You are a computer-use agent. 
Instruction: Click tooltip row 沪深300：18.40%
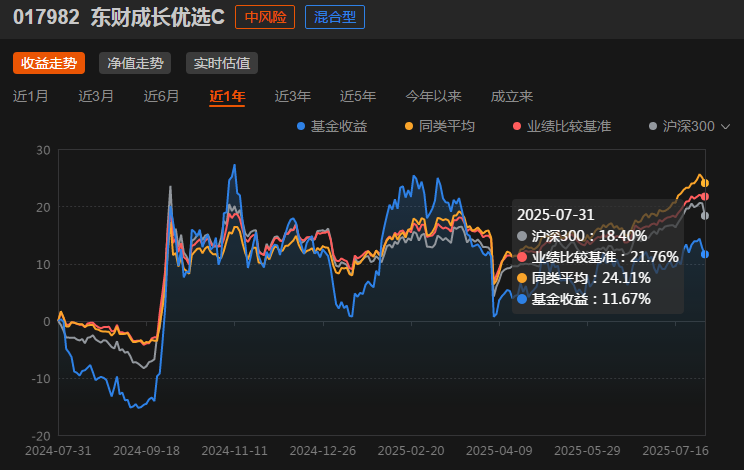tap(582, 236)
